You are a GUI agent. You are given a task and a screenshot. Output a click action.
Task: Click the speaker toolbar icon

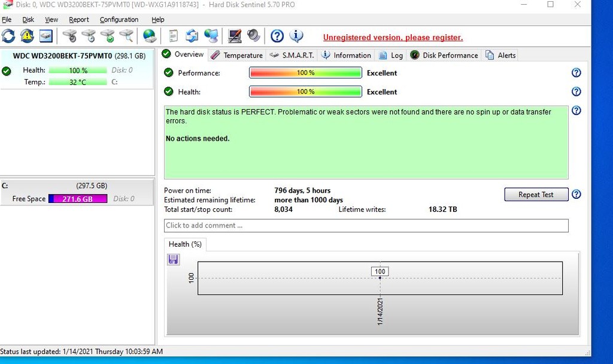pos(253,36)
